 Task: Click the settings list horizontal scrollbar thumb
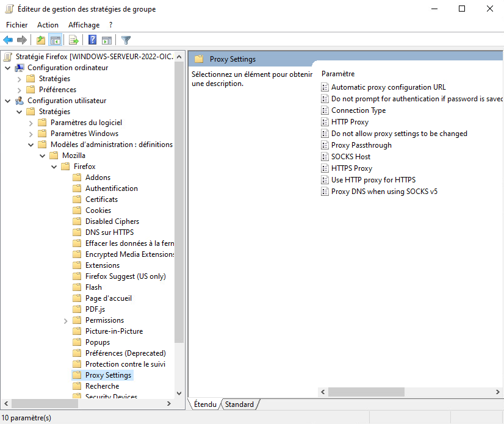pyautogui.click(x=366, y=392)
